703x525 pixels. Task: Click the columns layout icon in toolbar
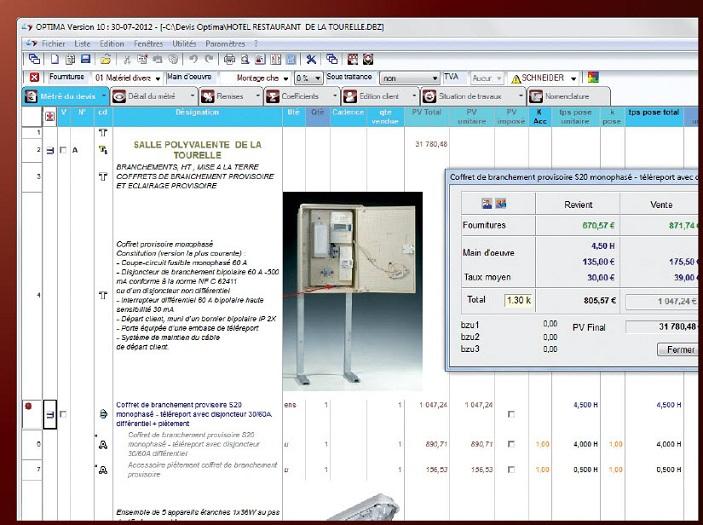coord(276,59)
